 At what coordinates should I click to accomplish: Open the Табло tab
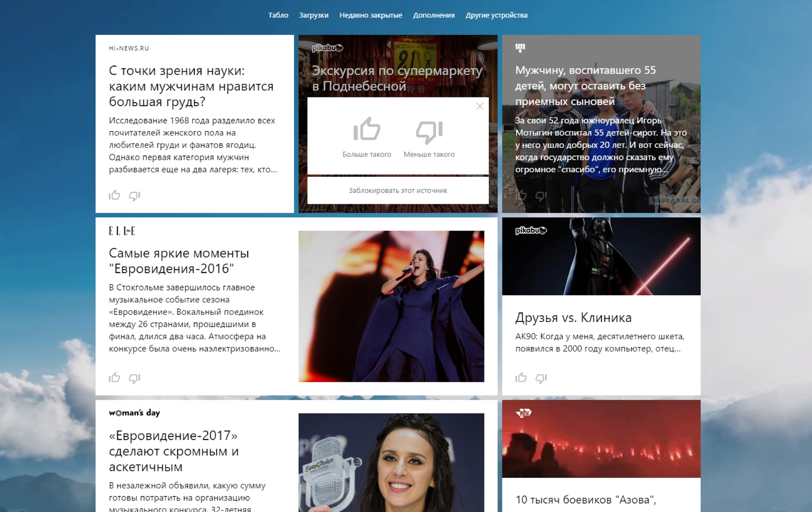(278, 15)
